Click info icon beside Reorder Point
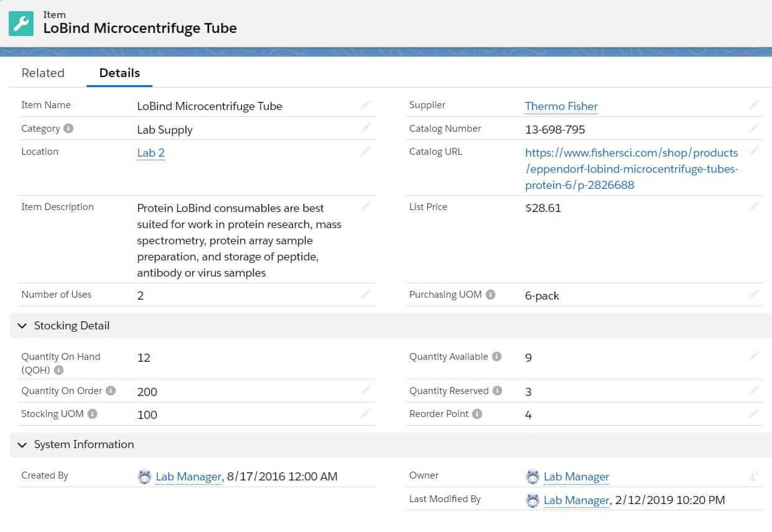The width and height of the screenshot is (772, 532). click(x=477, y=414)
